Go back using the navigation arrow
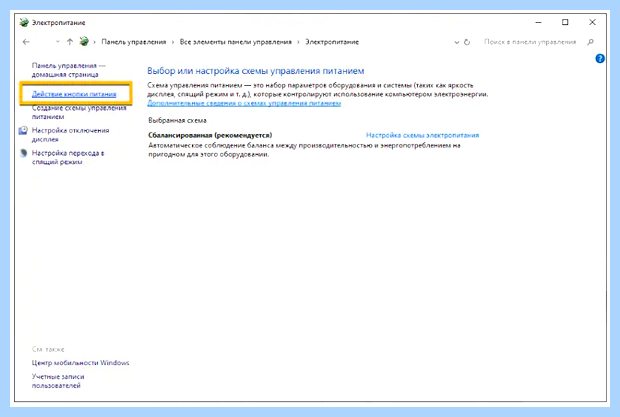Viewport: 620px width, 417px height. pos(26,42)
